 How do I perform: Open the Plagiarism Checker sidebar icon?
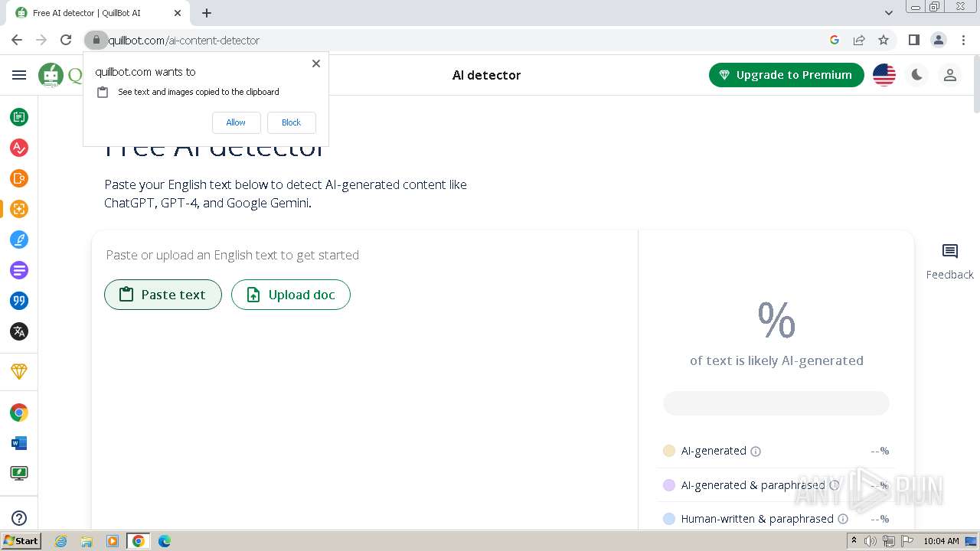19,178
